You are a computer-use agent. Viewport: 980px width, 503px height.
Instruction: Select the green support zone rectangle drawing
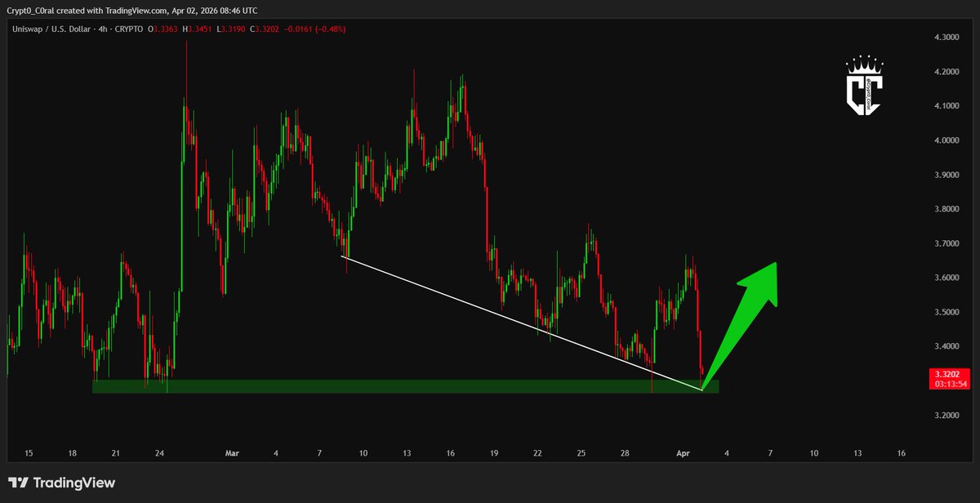(x=406, y=386)
